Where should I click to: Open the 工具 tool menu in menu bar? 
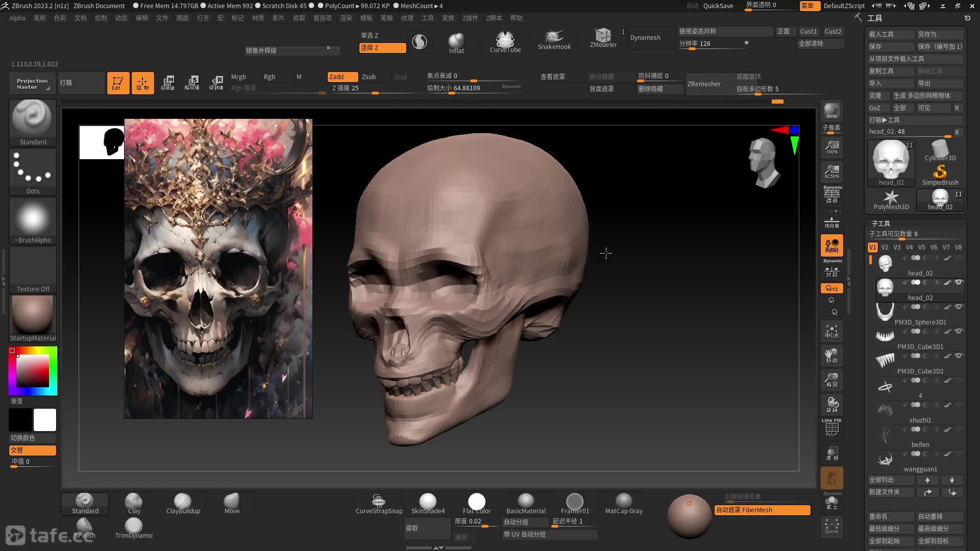tap(428, 18)
